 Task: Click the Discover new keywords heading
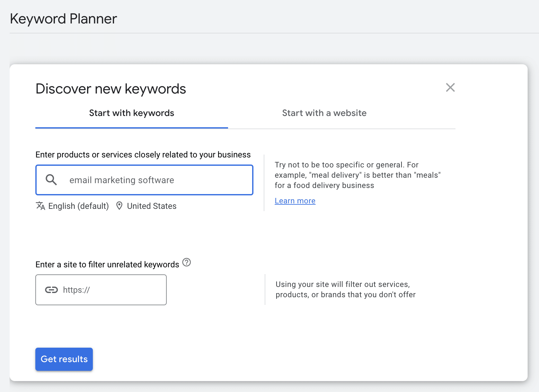[111, 89]
